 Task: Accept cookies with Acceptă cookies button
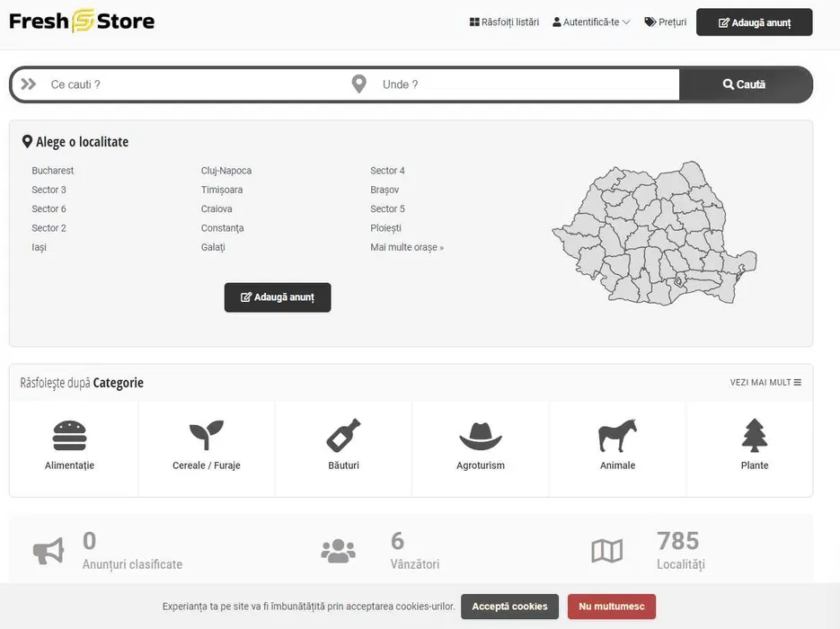tap(509, 607)
